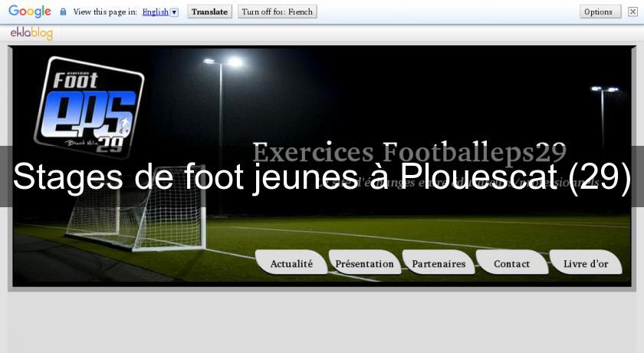Click the 'View this page in:' label
The image size is (644, 353).
pyautogui.click(x=105, y=12)
